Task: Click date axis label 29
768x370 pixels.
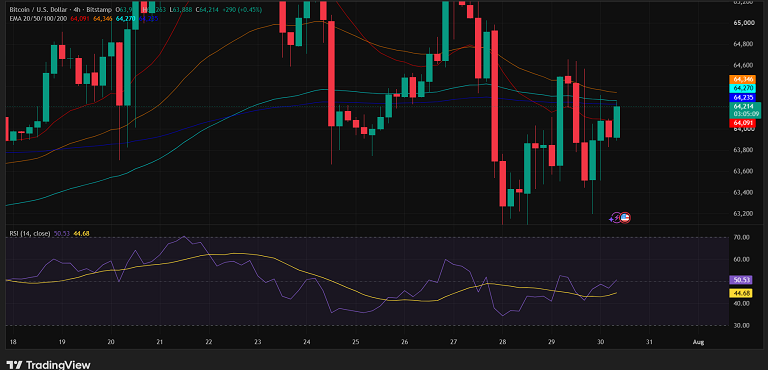Action: click(552, 342)
